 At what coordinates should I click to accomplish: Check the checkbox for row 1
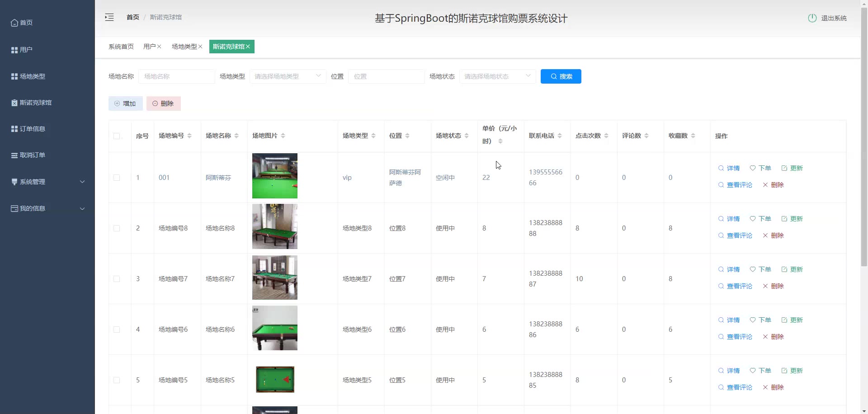pyautogui.click(x=117, y=178)
